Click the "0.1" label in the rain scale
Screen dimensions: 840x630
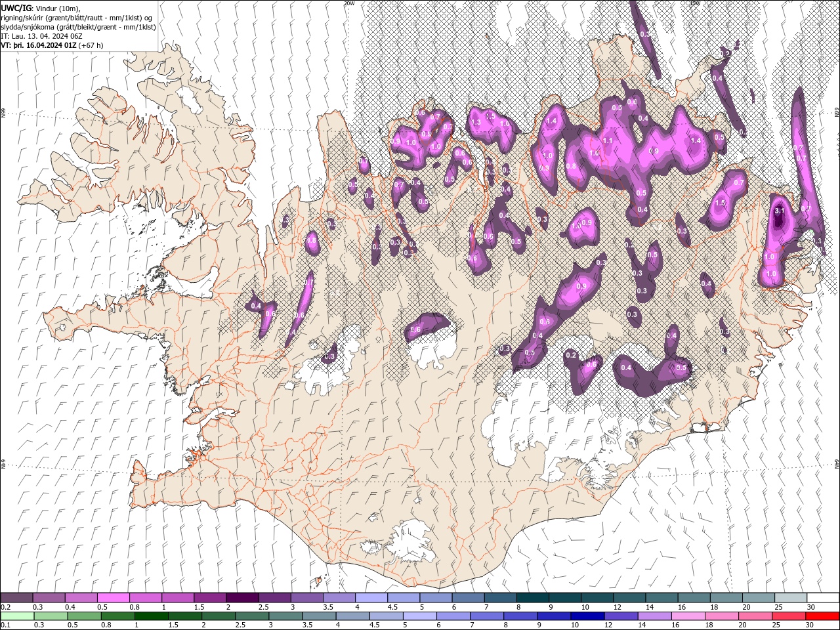pos(5,625)
